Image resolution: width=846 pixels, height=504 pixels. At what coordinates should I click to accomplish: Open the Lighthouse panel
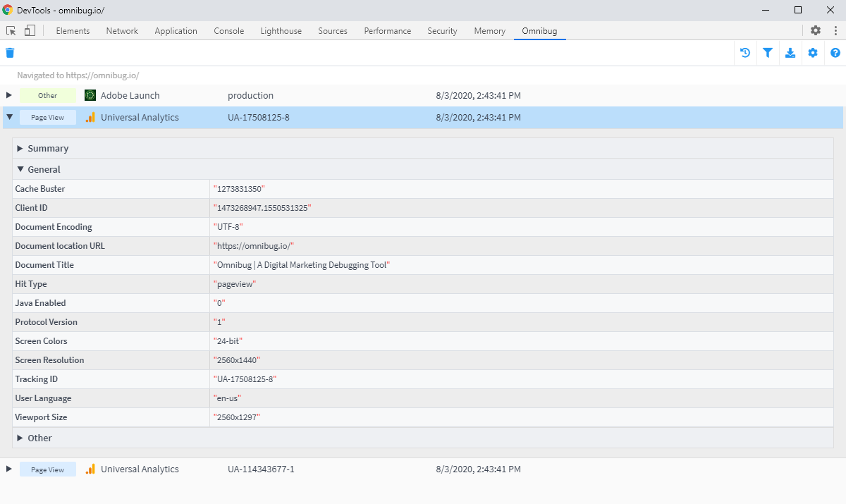[x=281, y=30]
